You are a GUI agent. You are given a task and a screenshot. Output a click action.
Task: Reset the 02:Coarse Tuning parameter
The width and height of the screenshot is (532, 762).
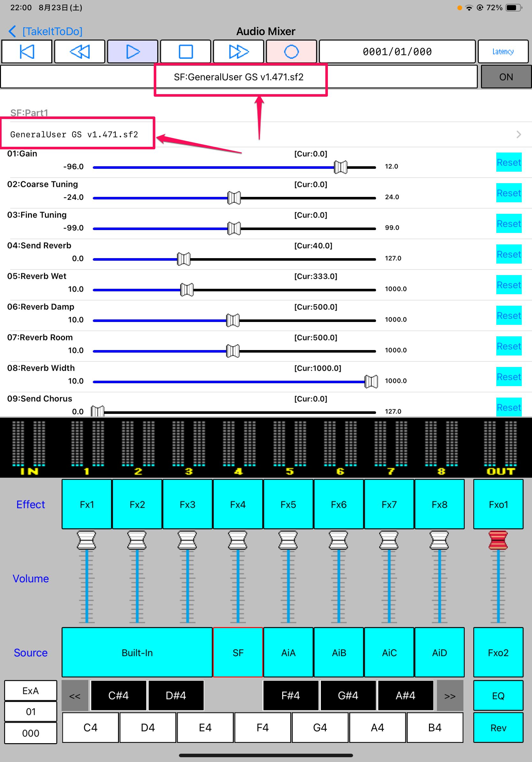pyautogui.click(x=509, y=193)
